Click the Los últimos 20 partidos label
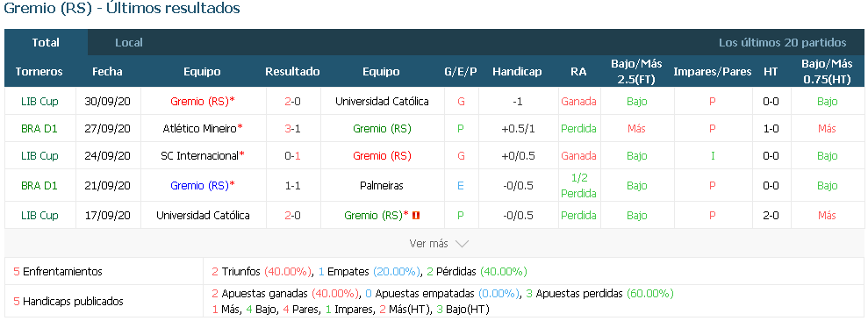Viewport: 868px width, 321px height. pyautogui.click(x=782, y=43)
